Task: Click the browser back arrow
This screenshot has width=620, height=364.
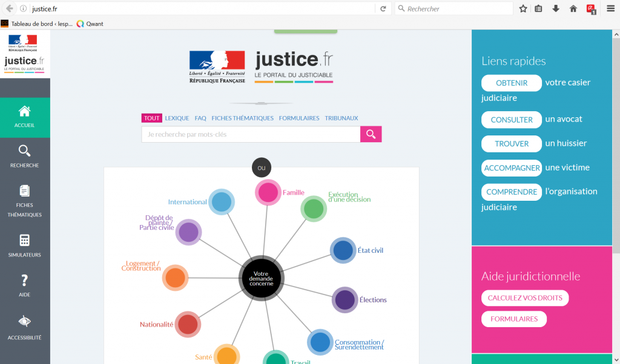Action: point(10,8)
